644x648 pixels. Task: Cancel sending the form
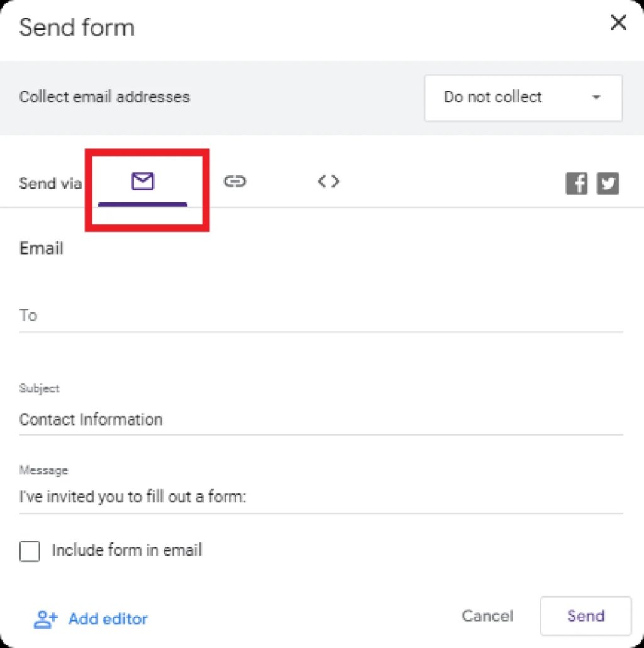click(x=488, y=617)
